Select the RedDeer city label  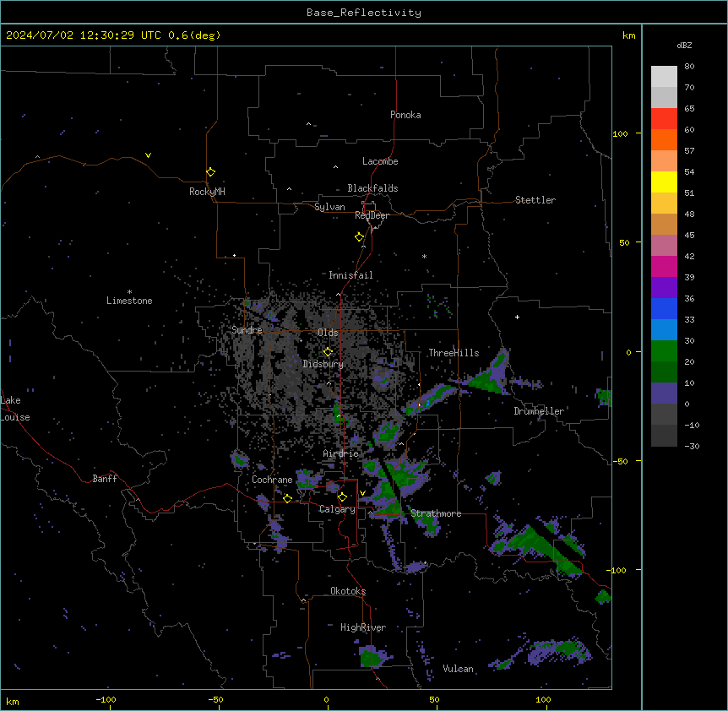click(372, 215)
